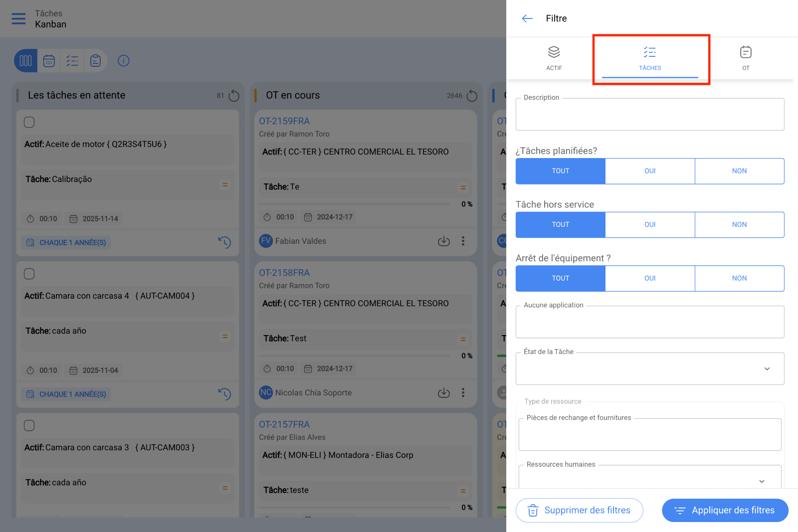Focus the Description input field

point(650,114)
